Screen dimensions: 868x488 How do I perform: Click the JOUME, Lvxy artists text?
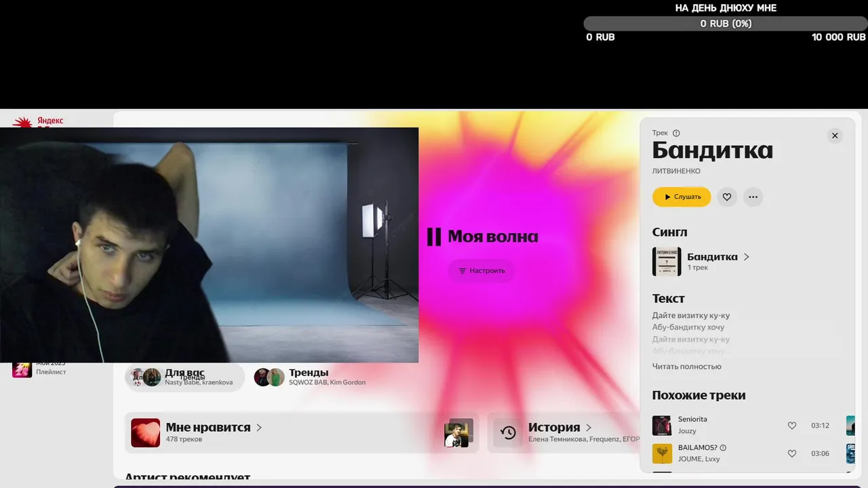click(698, 459)
